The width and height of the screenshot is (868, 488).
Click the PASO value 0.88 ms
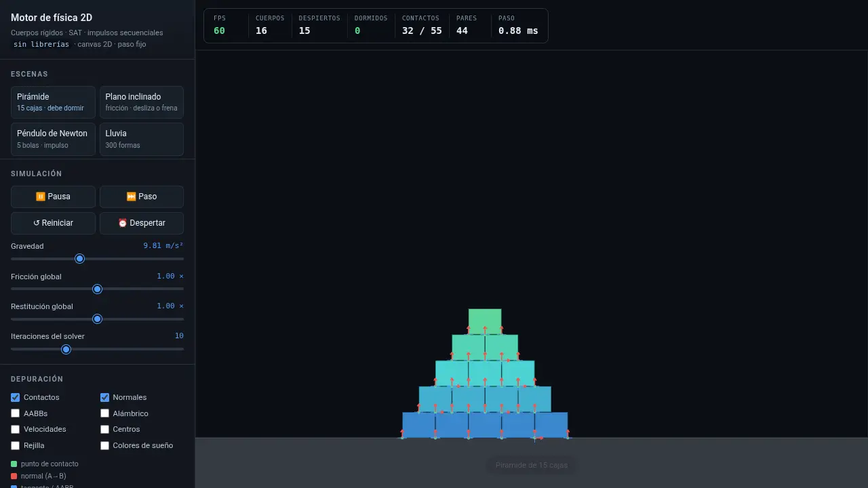(518, 30)
